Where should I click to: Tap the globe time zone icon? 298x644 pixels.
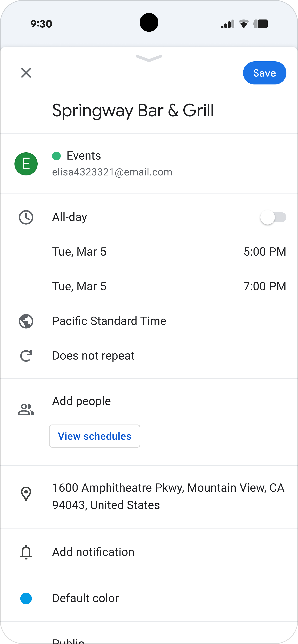pyautogui.click(x=26, y=321)
